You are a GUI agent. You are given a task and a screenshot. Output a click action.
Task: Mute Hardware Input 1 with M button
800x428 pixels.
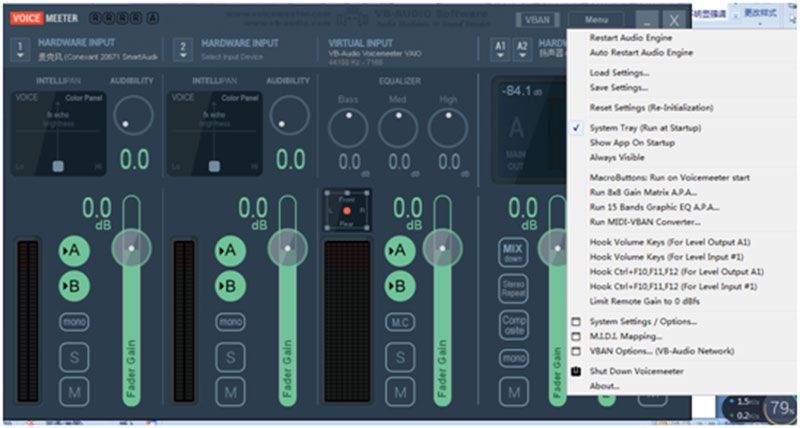point(74,392)
